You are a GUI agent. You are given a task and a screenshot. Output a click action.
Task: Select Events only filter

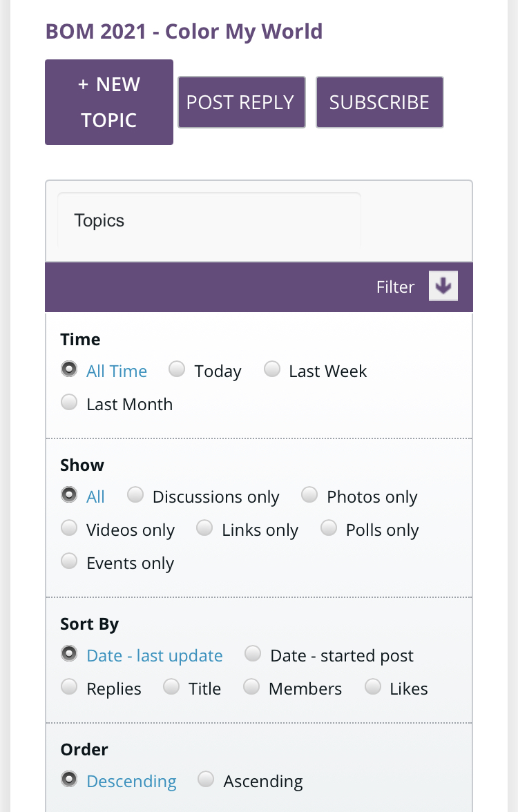click(x=69, y=561)
